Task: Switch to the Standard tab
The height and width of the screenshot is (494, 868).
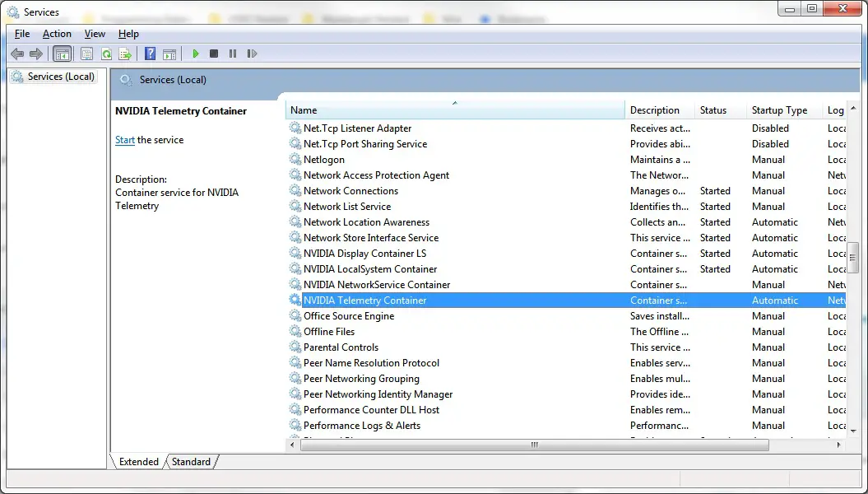Action: pos(191,461)
